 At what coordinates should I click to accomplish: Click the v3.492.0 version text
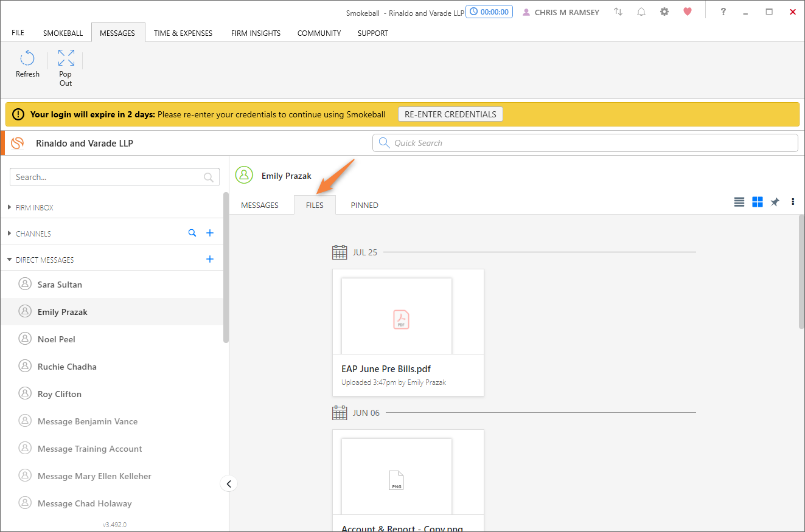(114, 525)
